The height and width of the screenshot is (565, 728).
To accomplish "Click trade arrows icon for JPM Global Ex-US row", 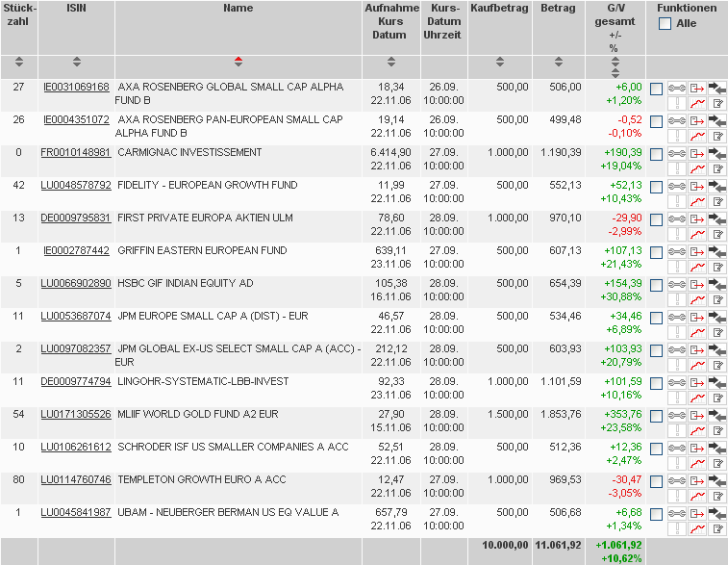I will click(x=717, y=349).
